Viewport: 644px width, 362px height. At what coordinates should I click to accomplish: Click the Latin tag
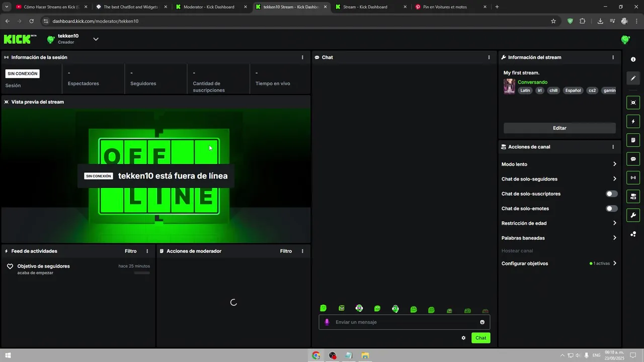pos(525,90)
